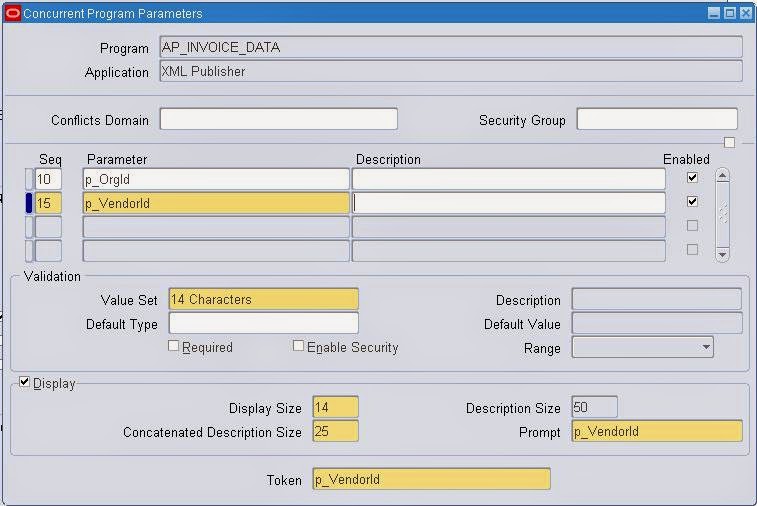Click the small square above Enabled column

[729, 142]
